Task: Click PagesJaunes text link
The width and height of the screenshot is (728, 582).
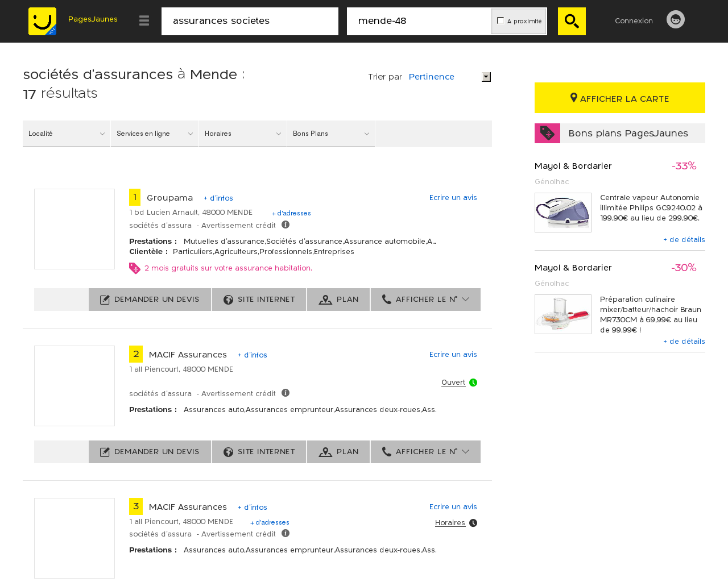Action: tap(93, 19)
